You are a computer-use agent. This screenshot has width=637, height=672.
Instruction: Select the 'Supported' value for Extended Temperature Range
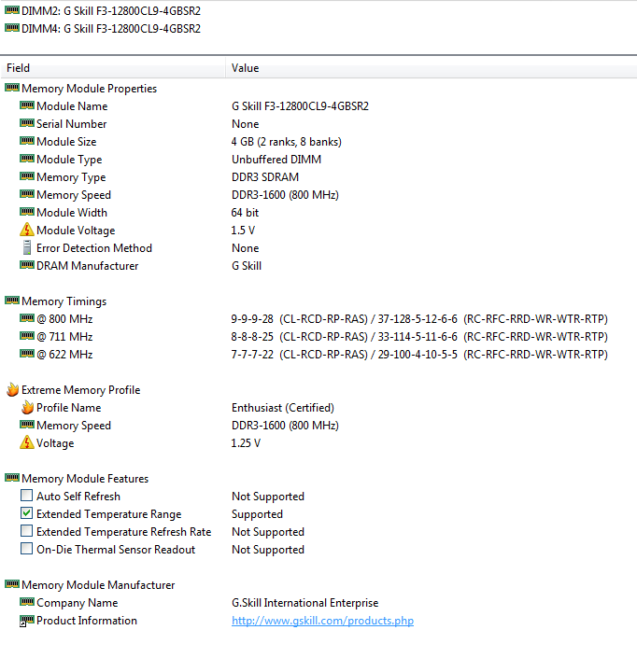[x=257, y=514]
